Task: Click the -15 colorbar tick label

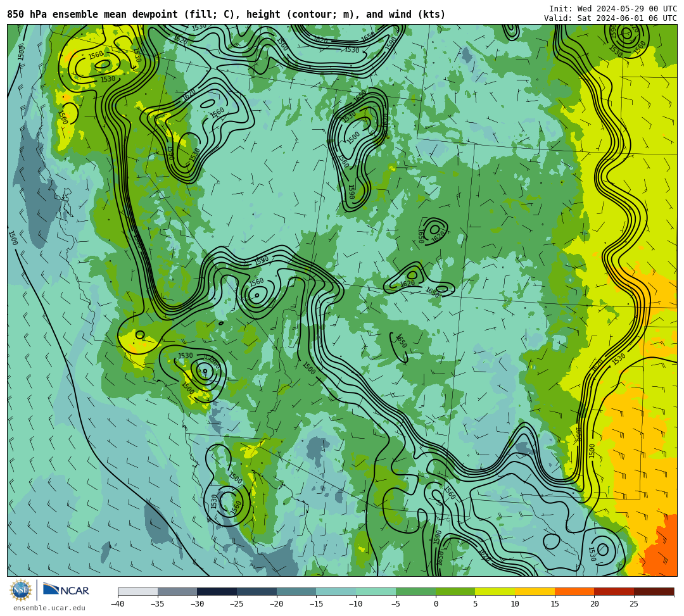Action: [x=316, y=604]
